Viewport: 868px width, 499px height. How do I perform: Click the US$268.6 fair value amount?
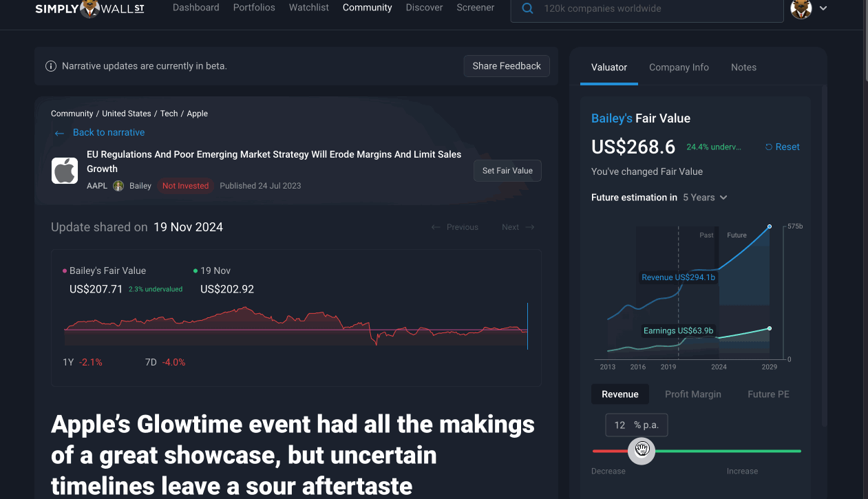[x=633, y=147]
